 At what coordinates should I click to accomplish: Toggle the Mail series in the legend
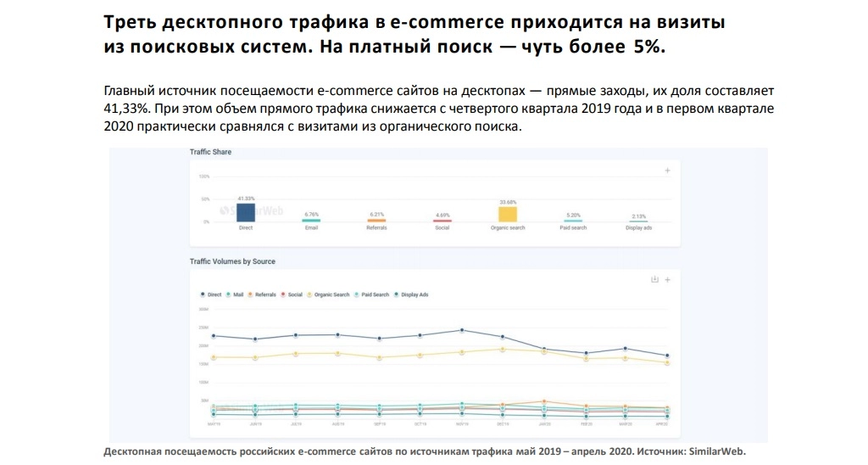[x=235, y=294]
